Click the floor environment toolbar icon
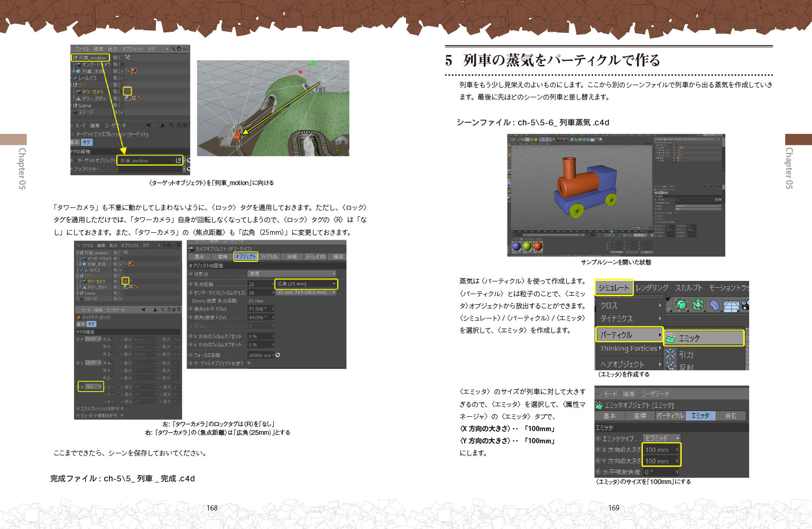 [x=731, y=305]
